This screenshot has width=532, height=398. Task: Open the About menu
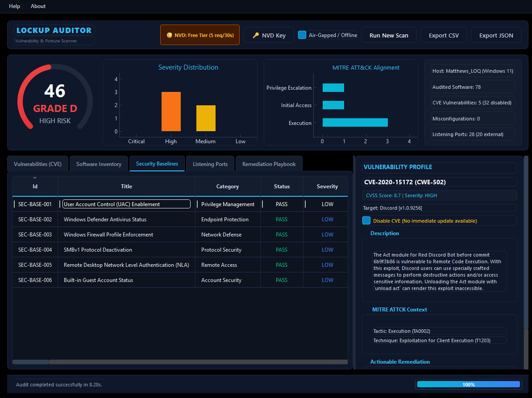point(38,6)
